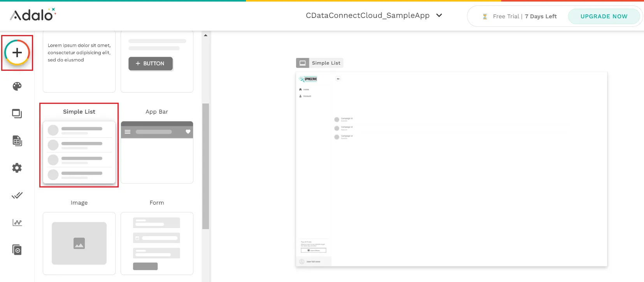The width and height of the screenshot is (644, 282).
Task: Open the Branding palette icon
Action: 17,86
